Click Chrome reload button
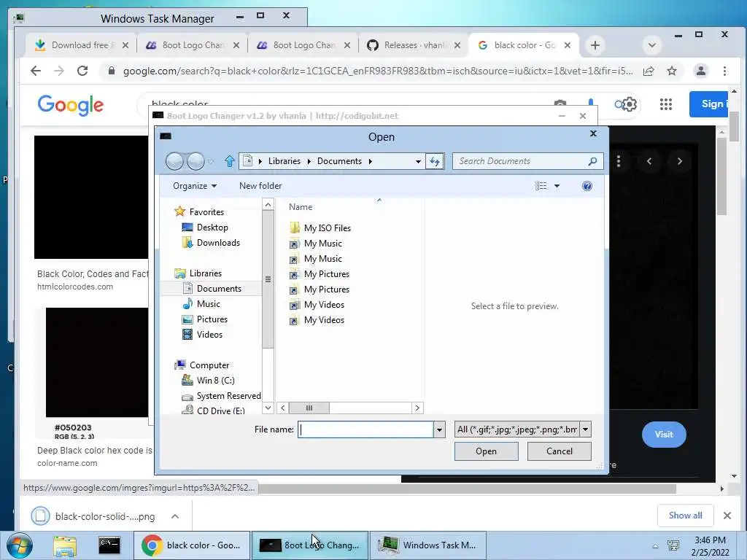Screen dimensions: 747x560 pos(82,71)
